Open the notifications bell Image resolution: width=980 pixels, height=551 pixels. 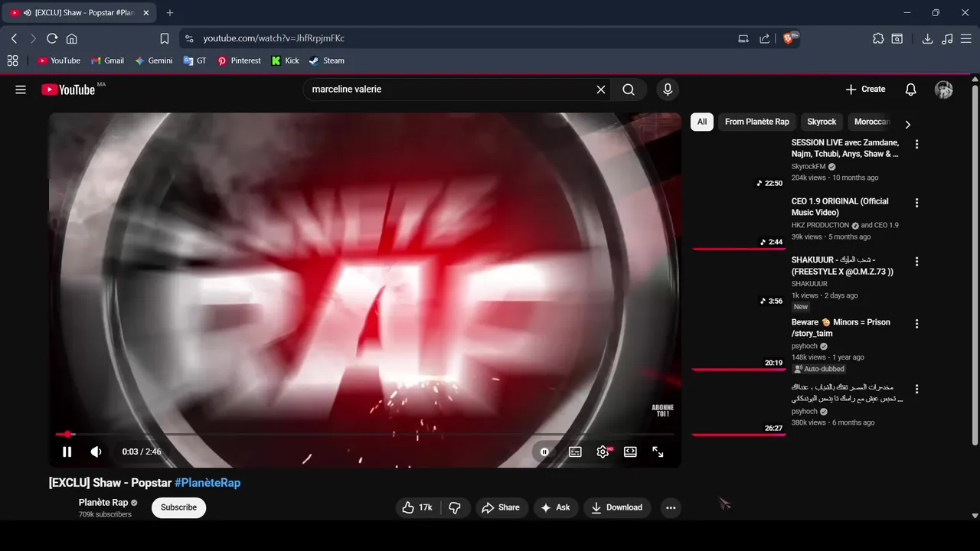coord(910,90)
